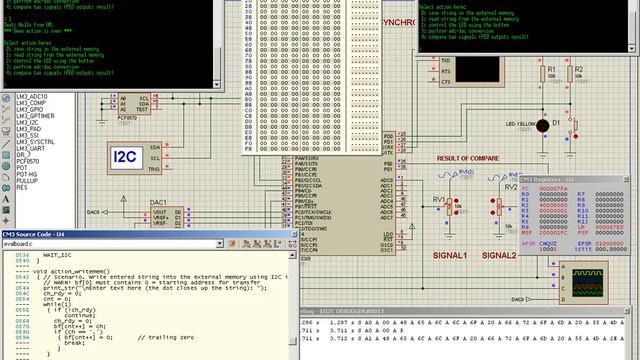
Task: Click the I2C debugger component block
Action: coord(134,158)
